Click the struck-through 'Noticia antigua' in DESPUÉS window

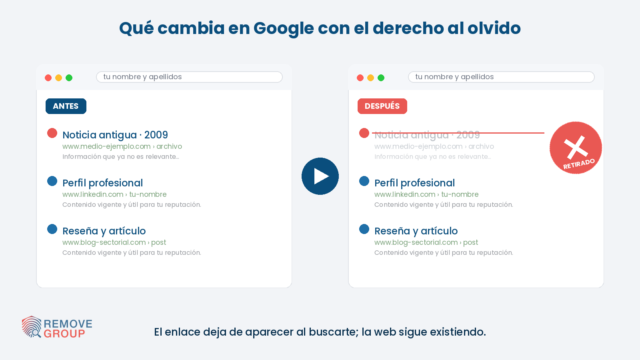427,135
